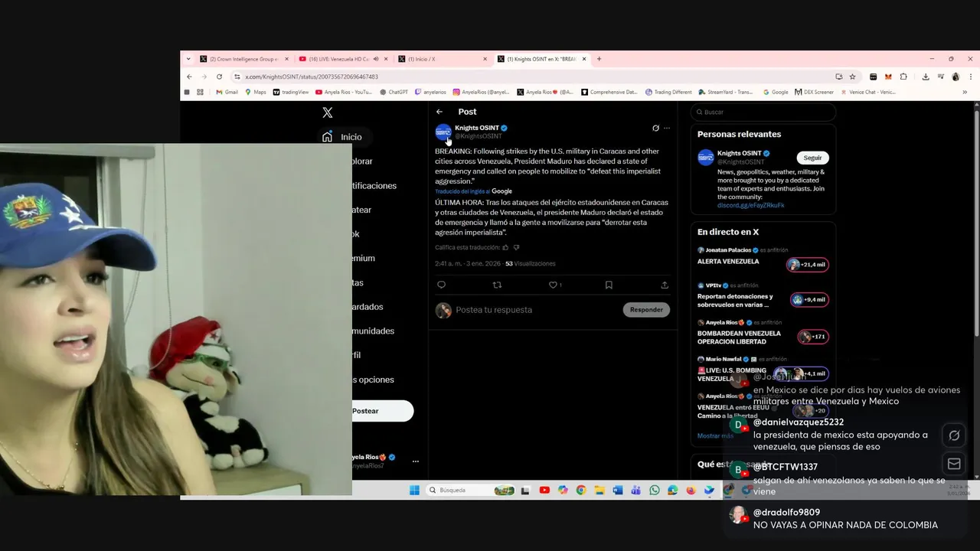Click the share upload icon on the post
The width and height of the screenshot is (980, 551).
pyautogui.click(x=665, y=285)
